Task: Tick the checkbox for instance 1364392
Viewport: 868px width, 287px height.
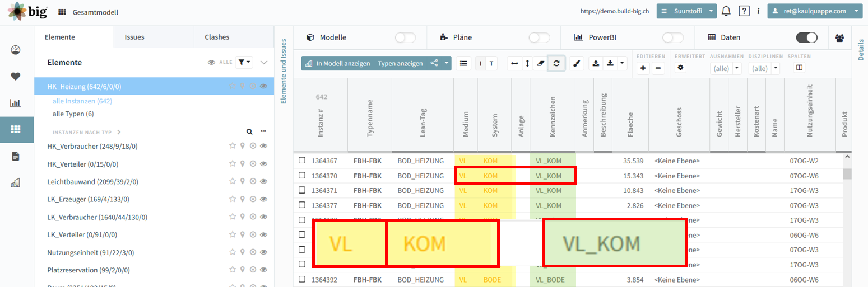Action: coord(302,279)
